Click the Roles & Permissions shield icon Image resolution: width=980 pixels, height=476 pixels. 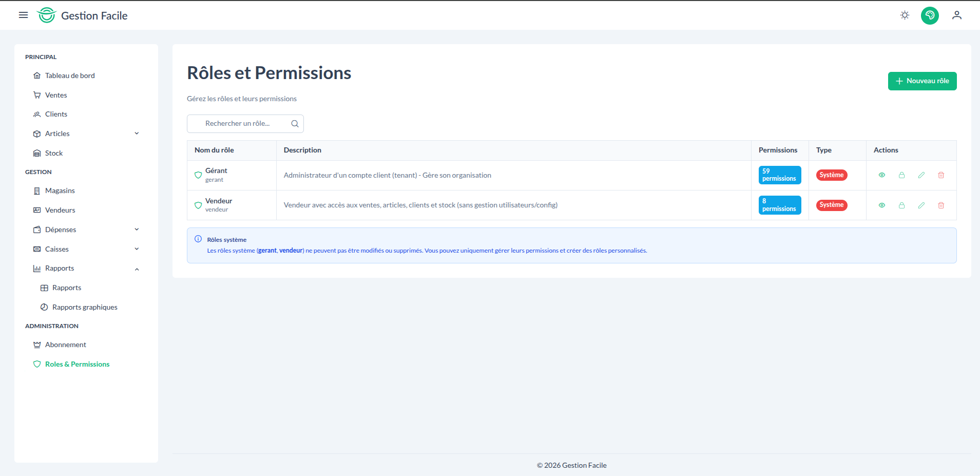tap(37, 364)
